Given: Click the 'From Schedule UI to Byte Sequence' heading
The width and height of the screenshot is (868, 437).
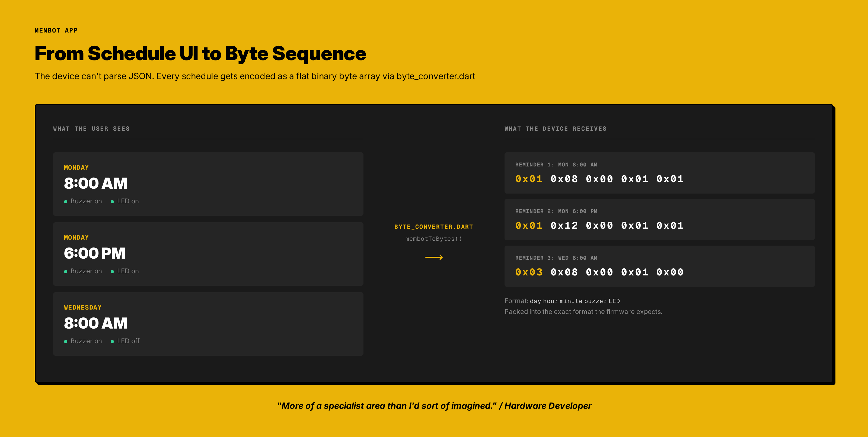Looking at the screenshot, I should click(x=200, y=53).
